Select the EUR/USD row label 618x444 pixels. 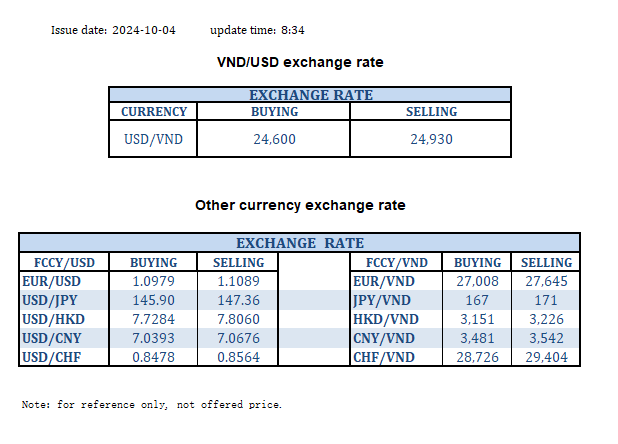(51, 282)
